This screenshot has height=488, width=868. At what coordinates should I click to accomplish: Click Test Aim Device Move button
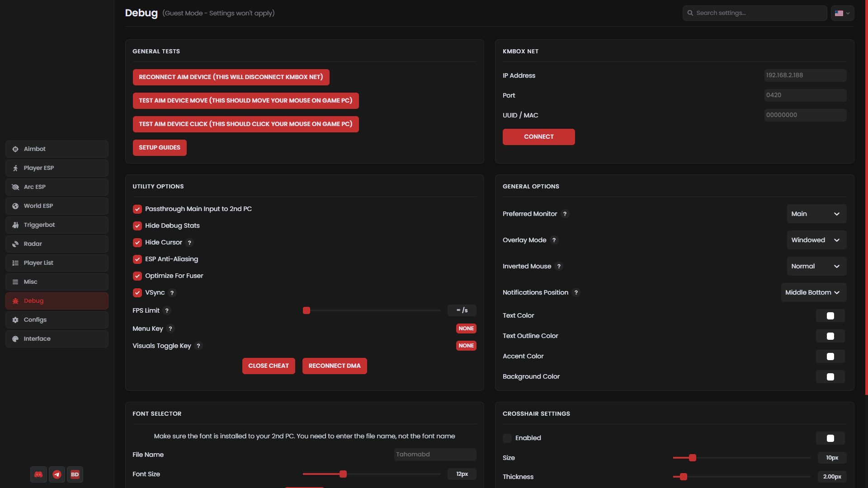[245, 101]
